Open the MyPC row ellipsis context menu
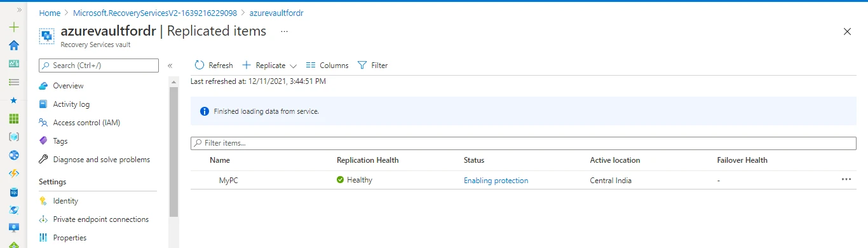 846,180
